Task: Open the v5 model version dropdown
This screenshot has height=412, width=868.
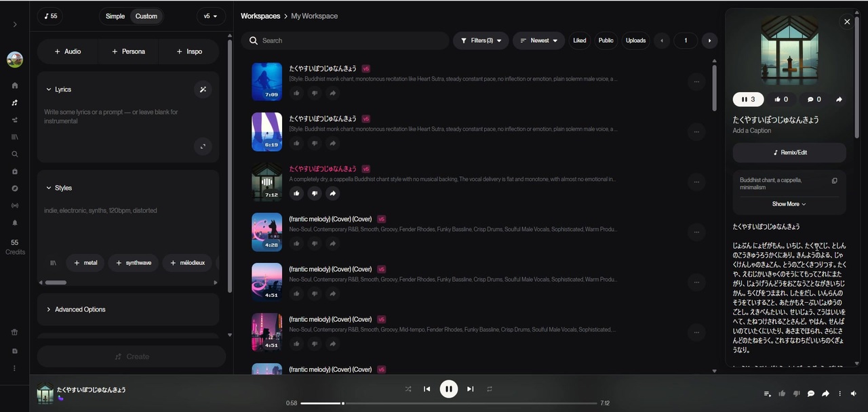Action: click(x=211, y=16)
